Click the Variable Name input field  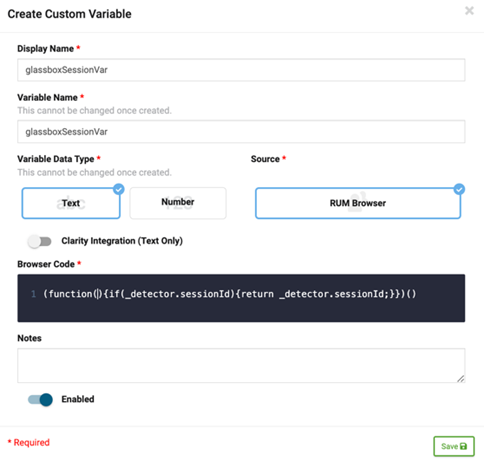241,132
